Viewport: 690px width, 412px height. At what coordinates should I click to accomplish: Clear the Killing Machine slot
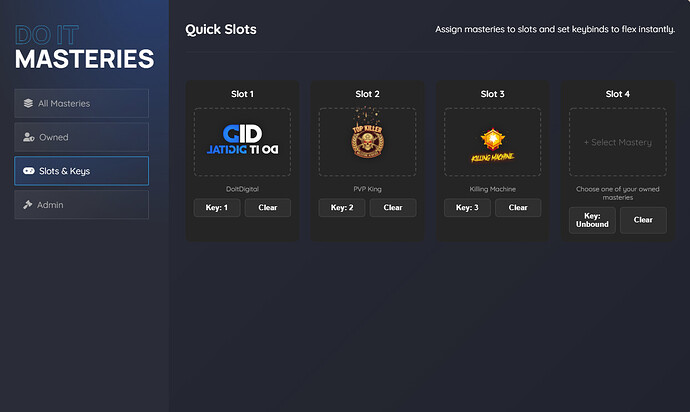[x=518, y=207]
